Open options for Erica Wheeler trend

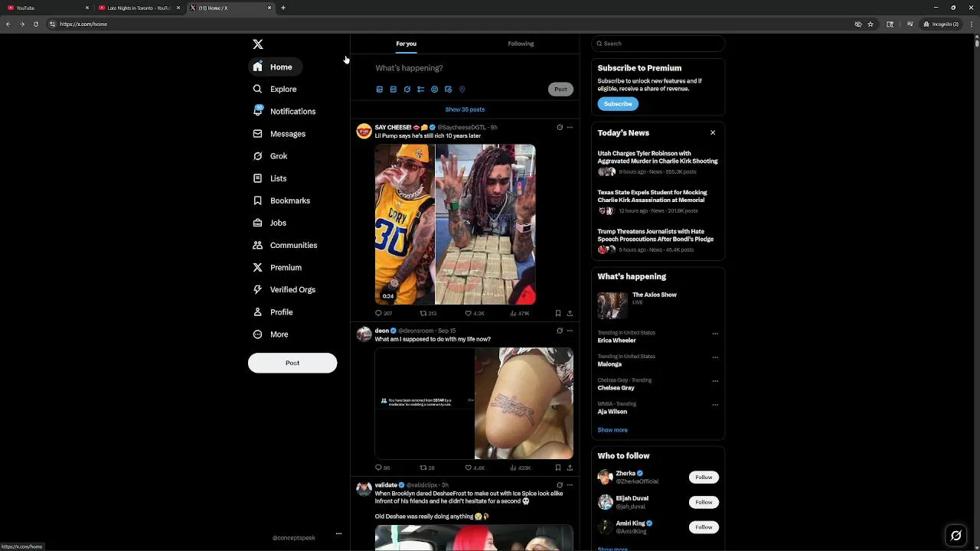tap(715, 334)
